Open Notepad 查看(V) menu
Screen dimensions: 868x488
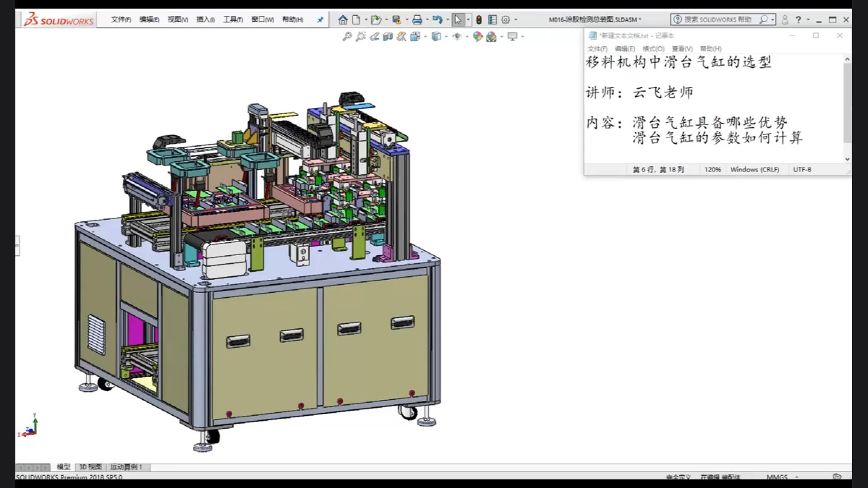[x=682, y=49]
